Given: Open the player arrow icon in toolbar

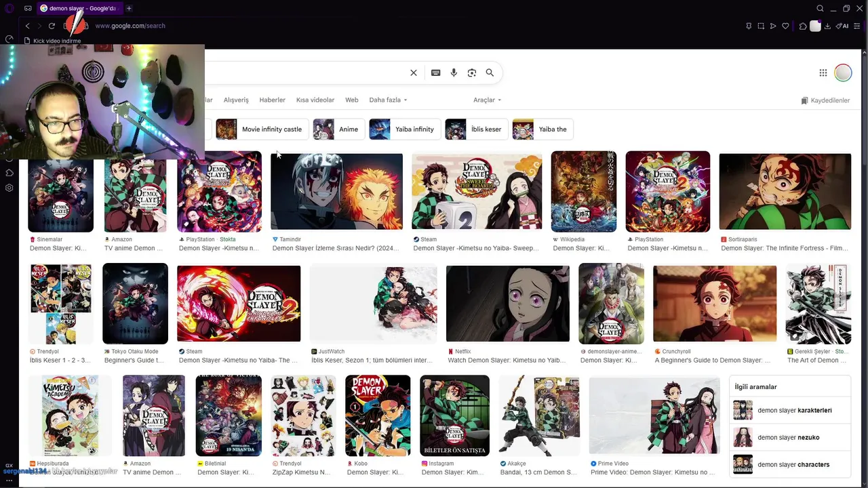Looking at the screenshot, I should (x=773, y=26).
